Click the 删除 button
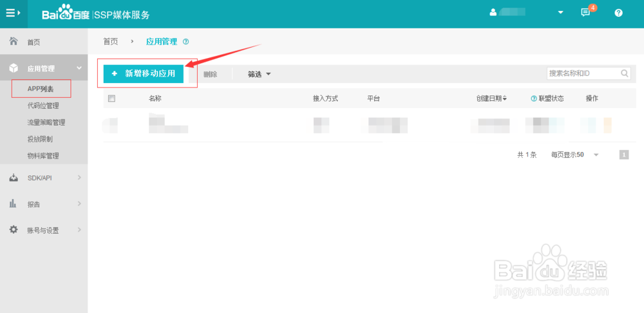This screenshot has width=644, height=313. point(211,74)
